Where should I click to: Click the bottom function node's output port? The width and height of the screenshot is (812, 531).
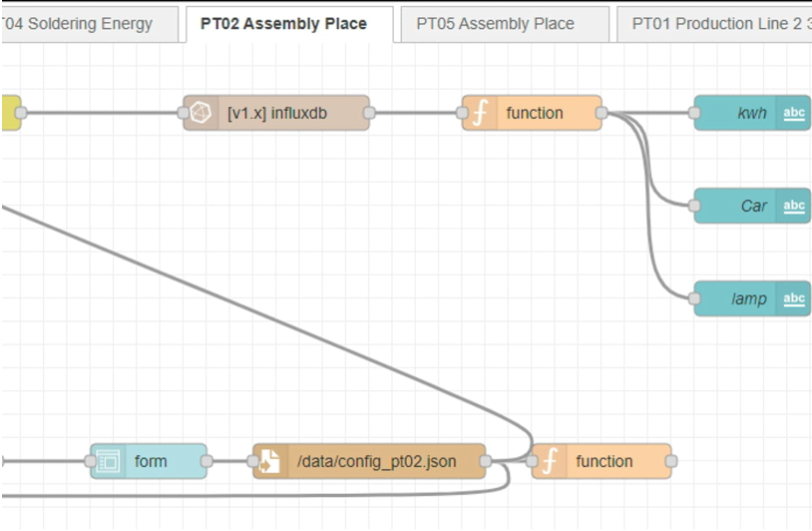click(670, 461)
